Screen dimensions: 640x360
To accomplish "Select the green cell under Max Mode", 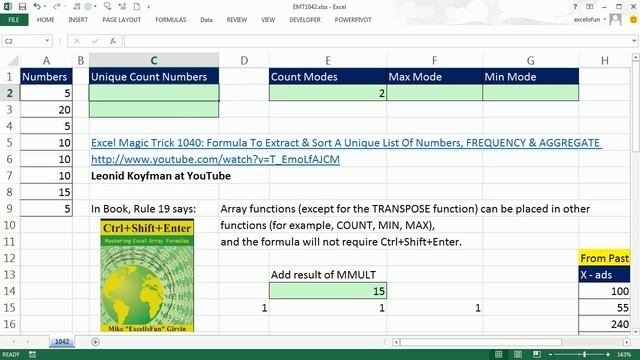I will (x=434, y=93).
